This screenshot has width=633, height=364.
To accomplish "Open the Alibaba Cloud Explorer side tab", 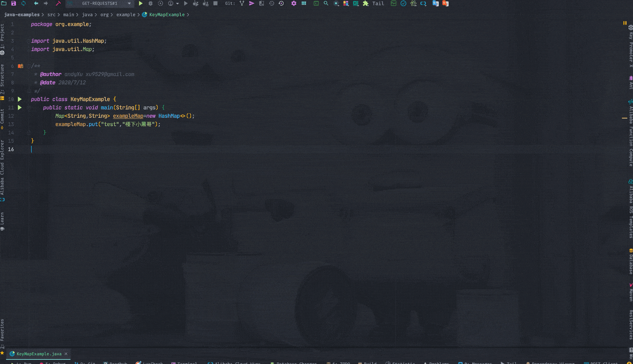I will pyautogui.click(x=2, y=170).
